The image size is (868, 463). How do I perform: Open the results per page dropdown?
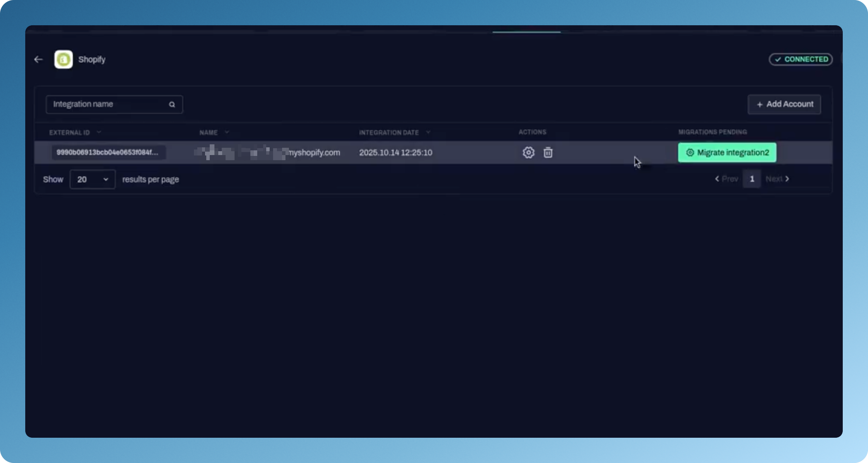[x=92, y=179]
